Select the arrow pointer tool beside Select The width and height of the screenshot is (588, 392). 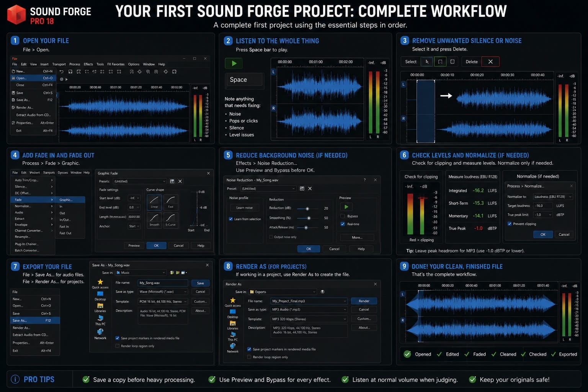[427, 62]
